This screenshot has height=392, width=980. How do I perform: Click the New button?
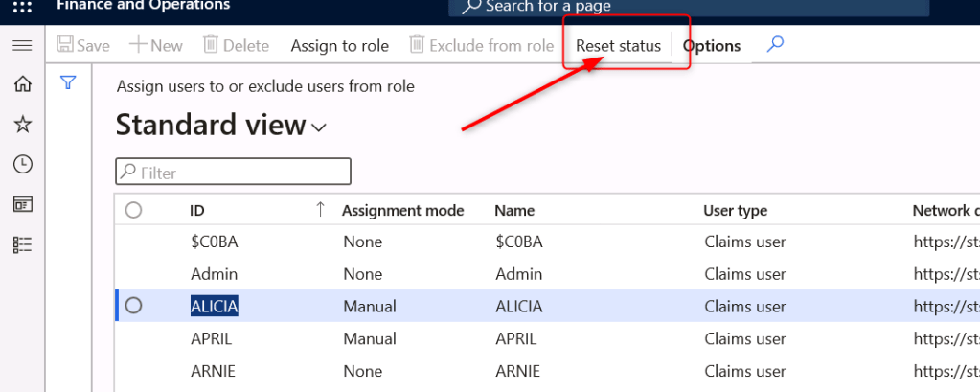click(156, 46)
